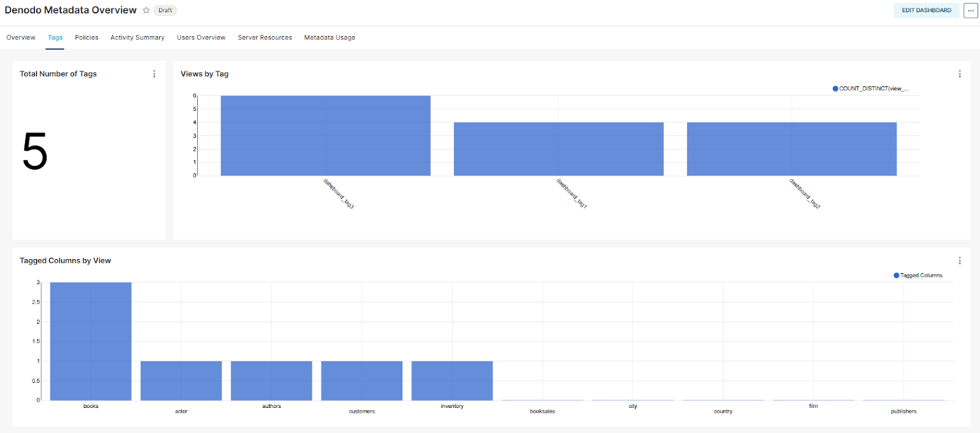The image size is (980, 433).
Task: Click the Tagged Columns by View title
Action: (65, 261)
